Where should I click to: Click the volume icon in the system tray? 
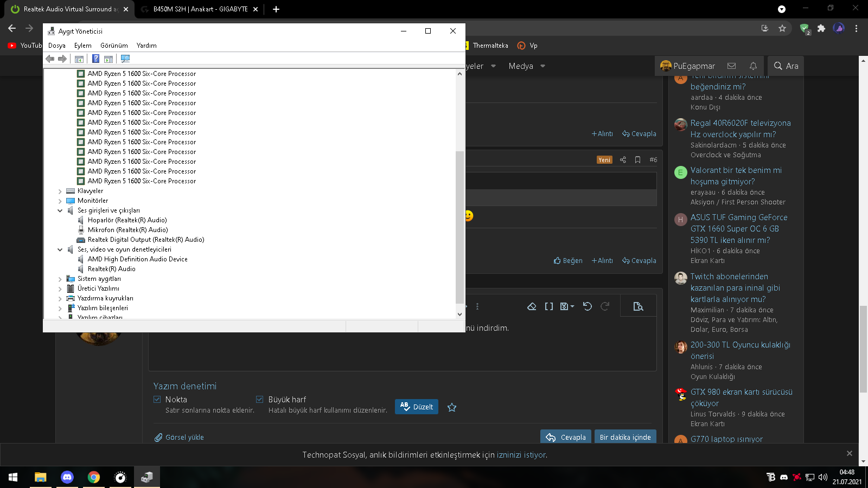(x=823, y=477)
